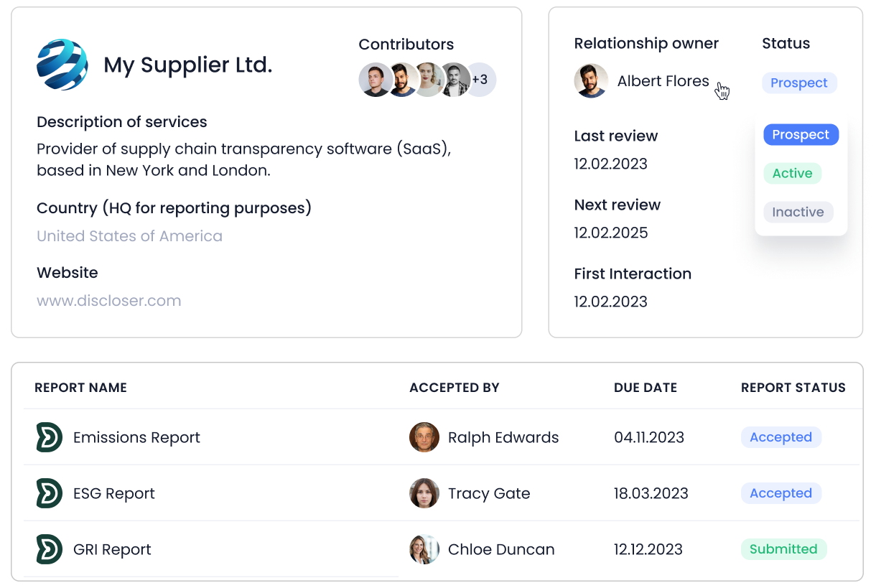Click the Albert Flores owner name

(663, 81)
